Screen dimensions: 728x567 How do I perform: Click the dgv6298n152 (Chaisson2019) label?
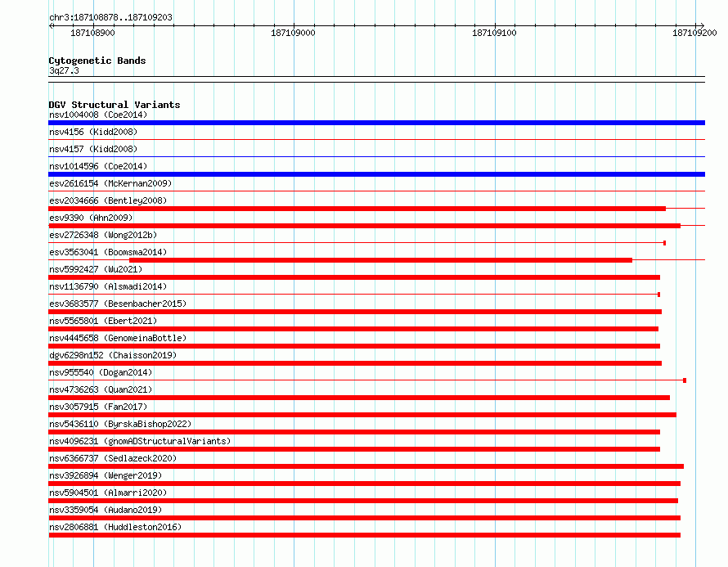click(113, 355)
